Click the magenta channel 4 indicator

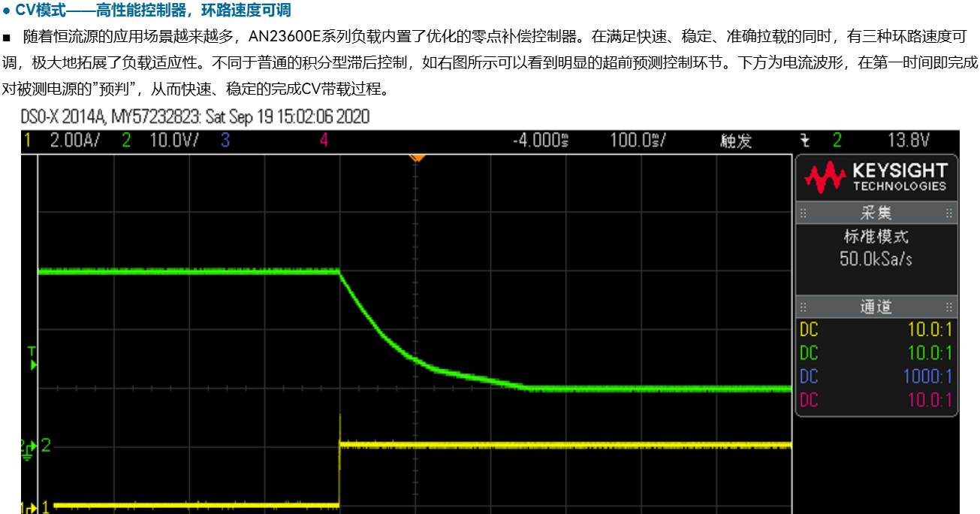click(x=324, y=141)
